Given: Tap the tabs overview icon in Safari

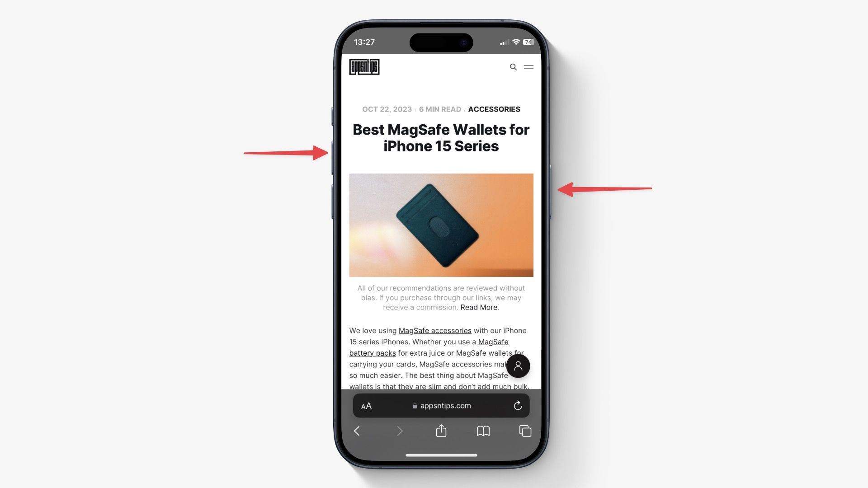Looking at the screenshot, I should pos(524,431).
